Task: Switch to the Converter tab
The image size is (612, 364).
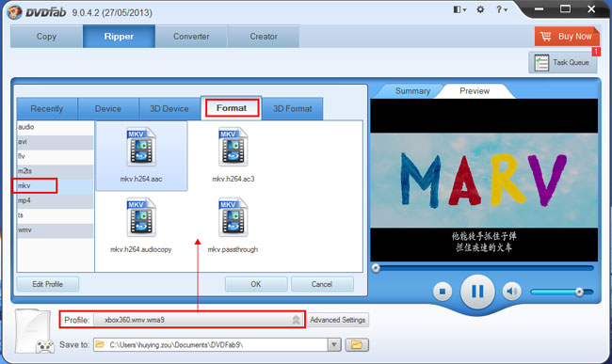Action: [191, 37]
